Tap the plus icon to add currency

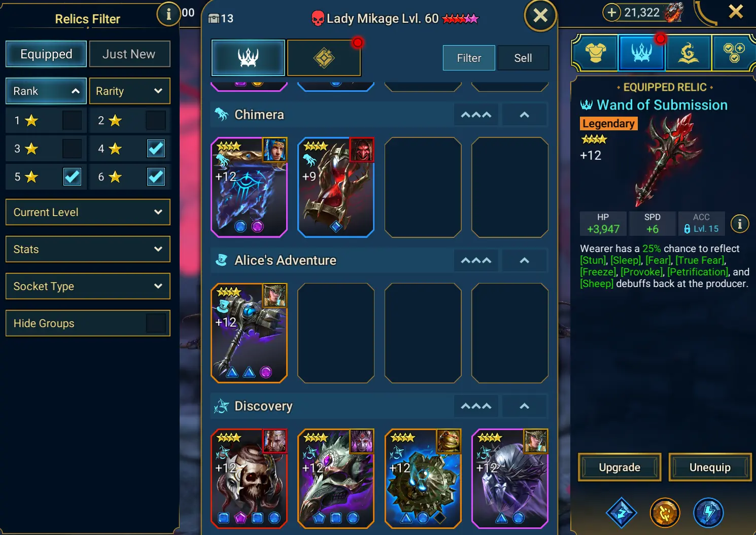[612, 12]
